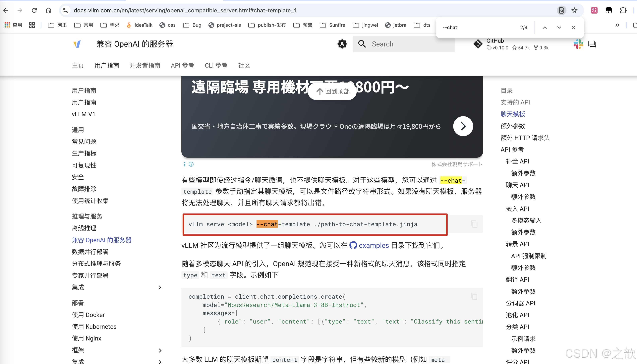Open the examples GitHub link
637x364 pixels.
[369, 245]
